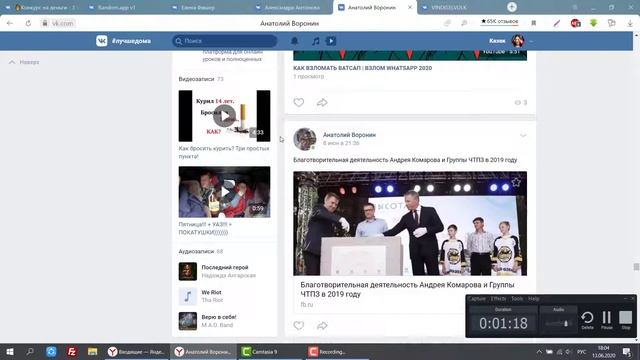This screenshot has width=640, height=360.
Task: Open a new browser tab
Action: coord(511,7)
